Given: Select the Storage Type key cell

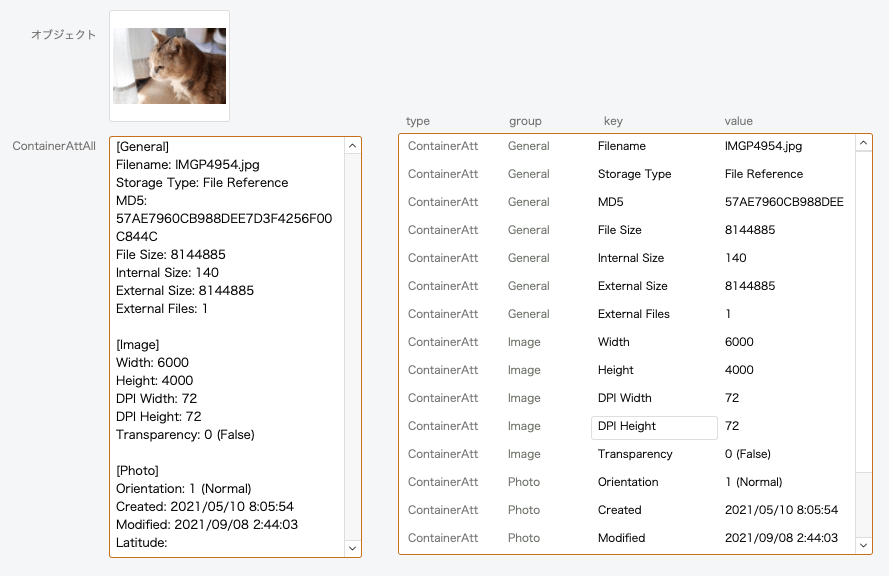Looking at the screenshot, I should point(634,174).
